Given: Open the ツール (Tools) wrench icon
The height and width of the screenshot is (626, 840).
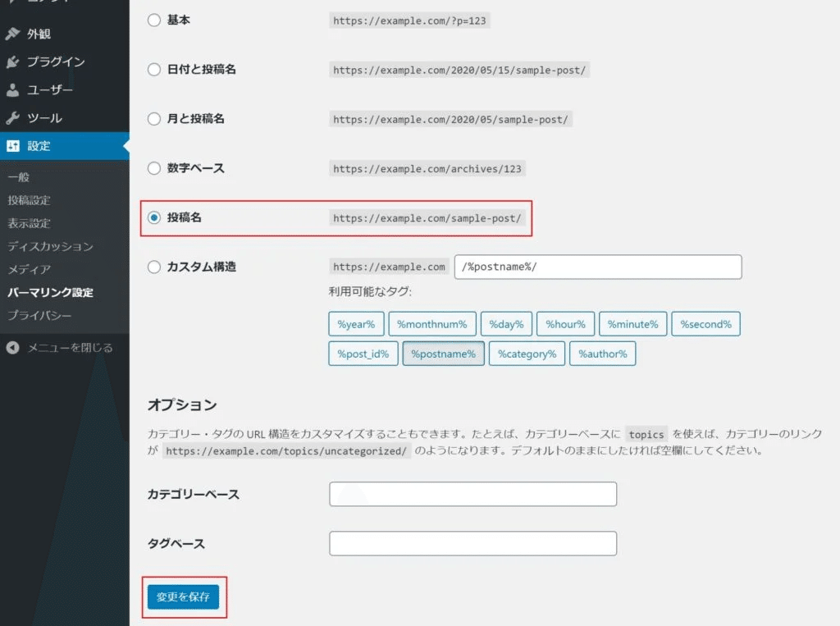Looking at the screenshot, I should click(x=13, y=117).
